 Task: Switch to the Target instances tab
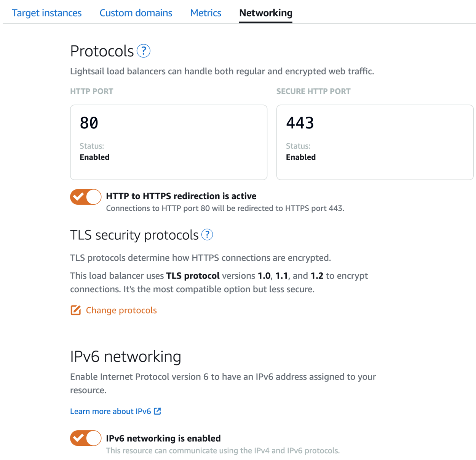pyautogui.click(x=46, y=13)
